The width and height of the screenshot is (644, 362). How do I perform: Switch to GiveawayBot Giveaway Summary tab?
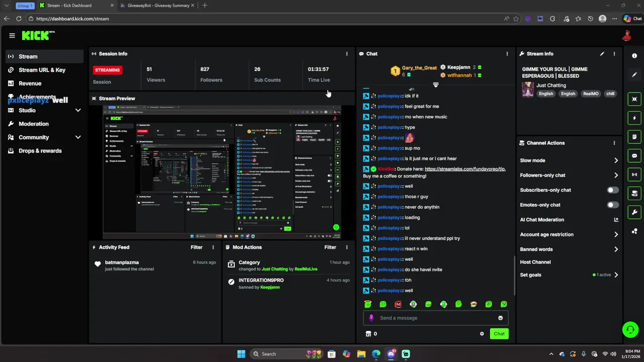[x=158, y=6]
